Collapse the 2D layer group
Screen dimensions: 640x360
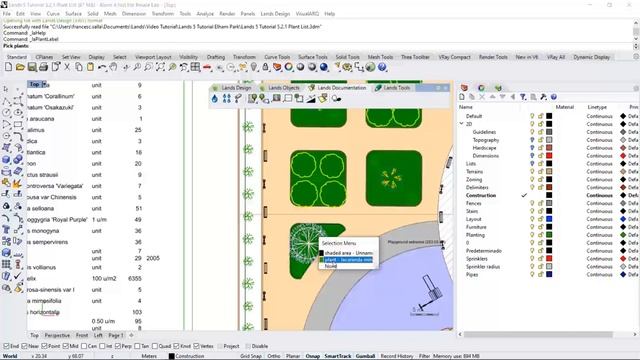[462, 124]
